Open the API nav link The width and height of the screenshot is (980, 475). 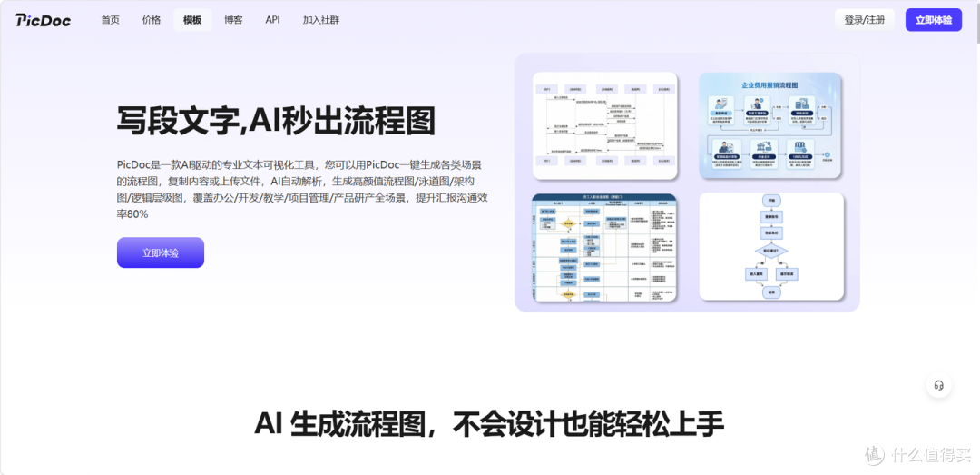tap(272, 20)
